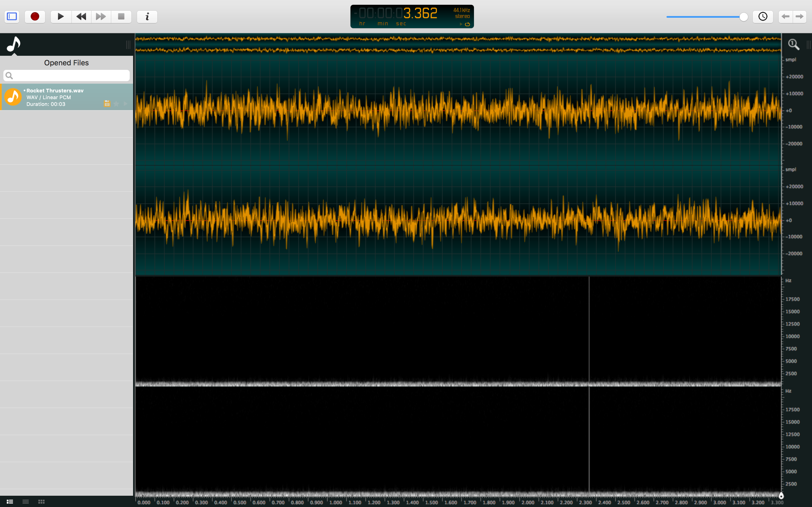Screen dimensions: 812x507
Task: Click the save disk icon on Rocket Thrusters
Action: [x=107, y=104]
